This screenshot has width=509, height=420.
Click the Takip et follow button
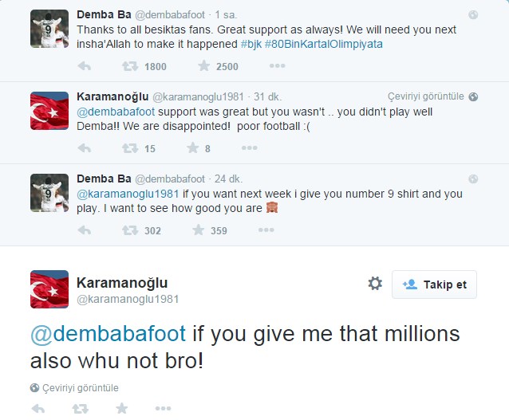pyautogui.click(x=434, y=285)
